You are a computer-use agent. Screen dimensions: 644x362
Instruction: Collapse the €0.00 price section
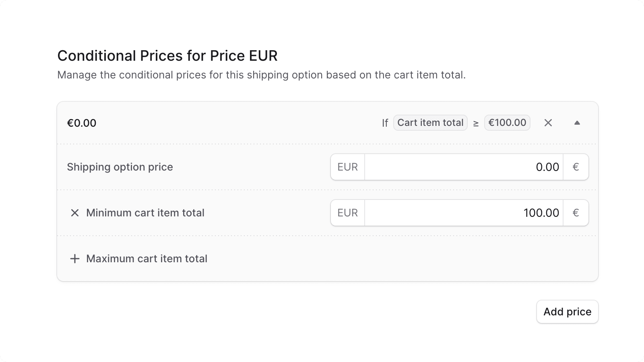[x=577, y=123]
